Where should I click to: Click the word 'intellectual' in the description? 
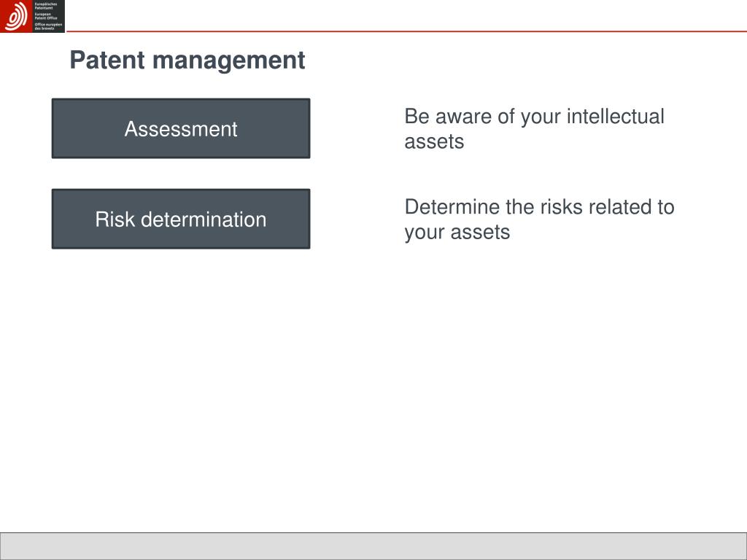point(616,116)
